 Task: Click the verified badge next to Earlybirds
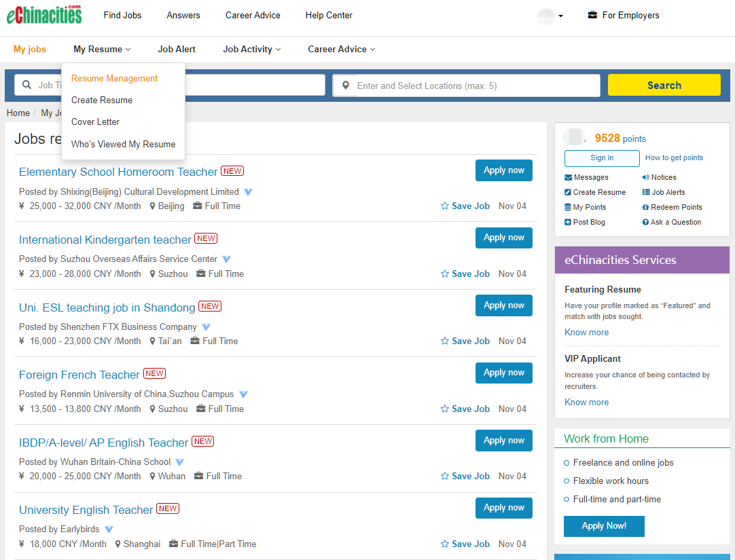109,529
